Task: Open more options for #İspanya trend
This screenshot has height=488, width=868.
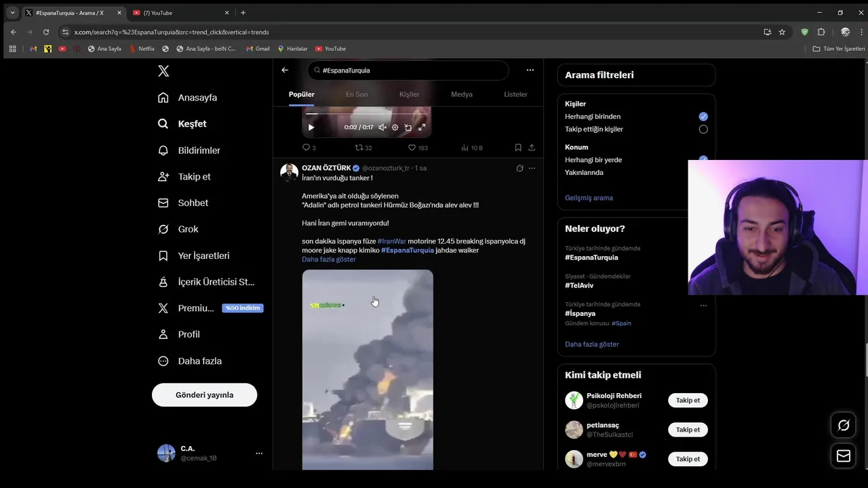Action: 703,305
